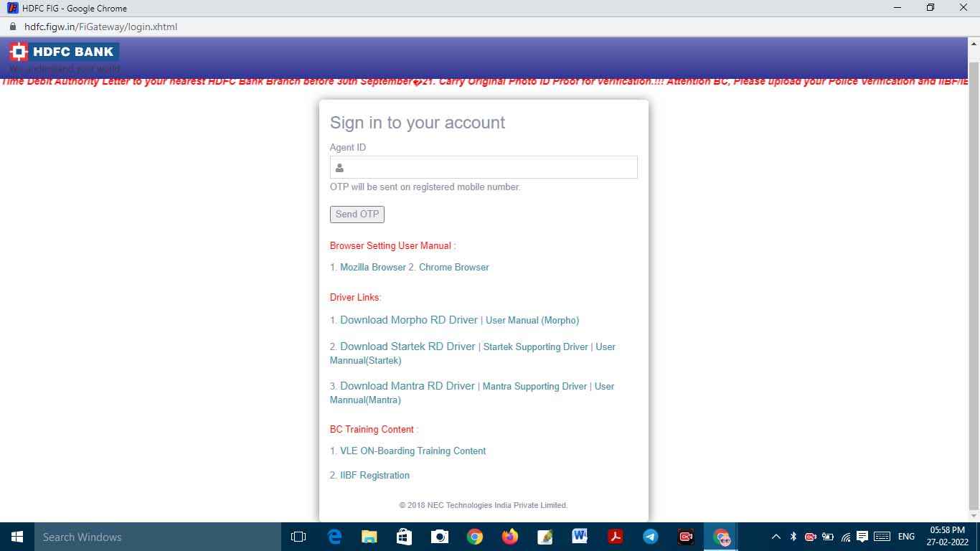980x551 pixels.
Task: Show hidden system tray icons
Action: point(776,537)
